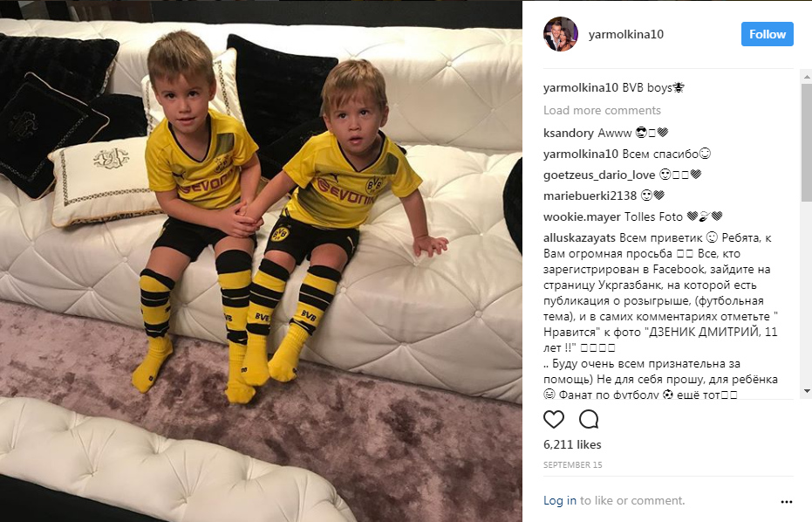
Task: Open yarmolkina10 profile avatar picture
Action: tap(560, 34)
